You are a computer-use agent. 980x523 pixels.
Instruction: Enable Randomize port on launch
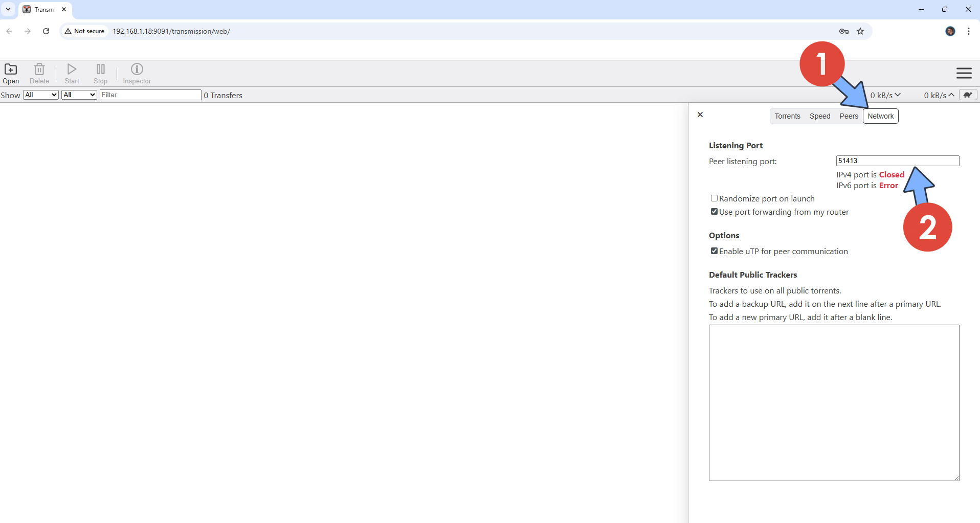714,198
